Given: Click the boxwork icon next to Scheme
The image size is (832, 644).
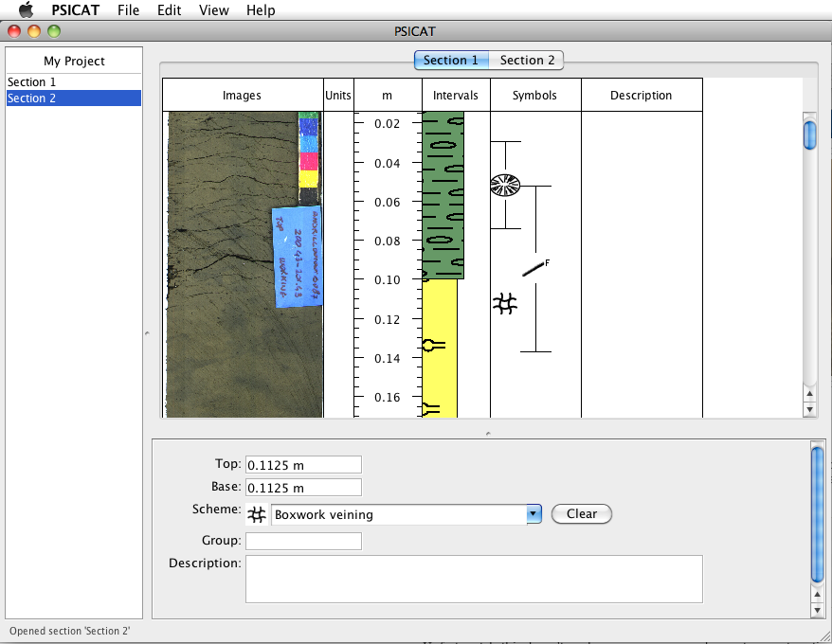Looking at the screenshot, I should click(x=257, y=514).
